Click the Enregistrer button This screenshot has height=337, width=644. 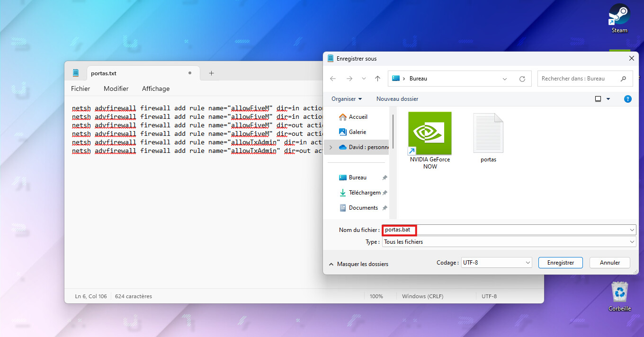point(560,263)
